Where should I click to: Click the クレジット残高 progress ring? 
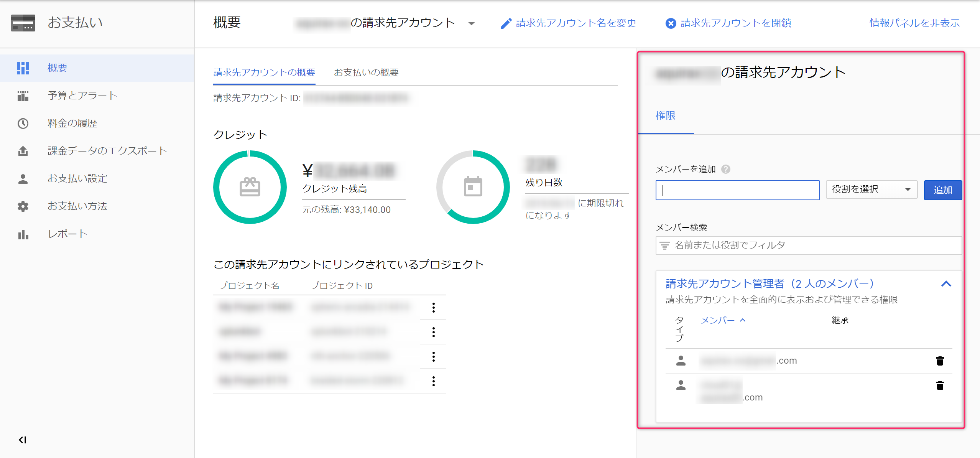pos(250,187)
